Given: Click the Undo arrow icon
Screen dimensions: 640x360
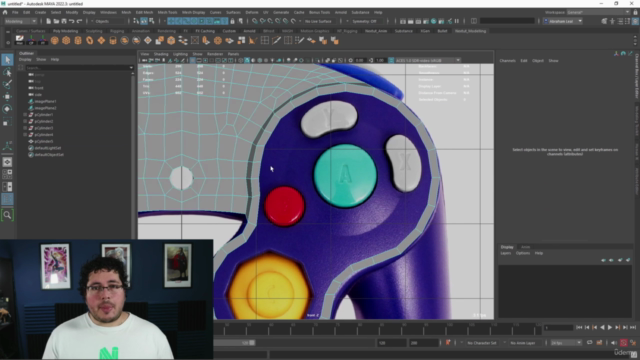Looking at the screenshot, I should [71, 21].
